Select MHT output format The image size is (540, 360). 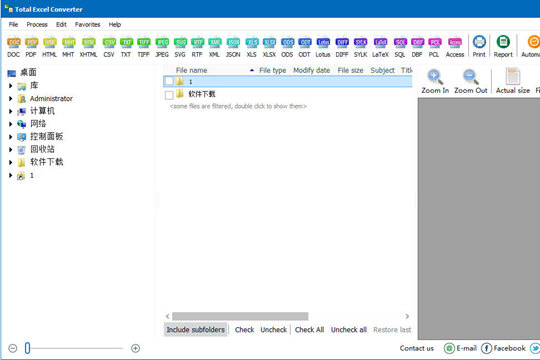tap(68, 47)
